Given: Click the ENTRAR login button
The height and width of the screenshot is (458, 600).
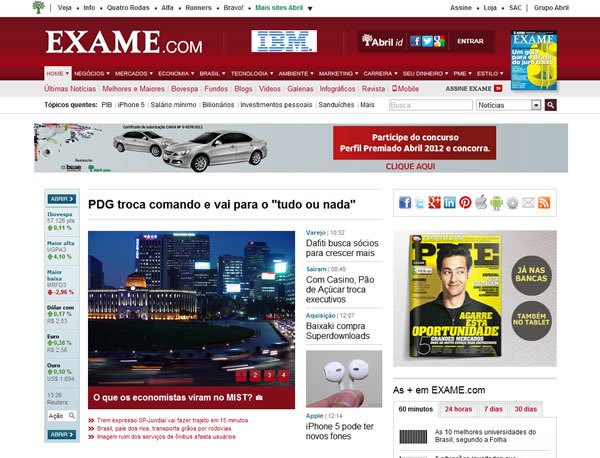Looking at the screenshot, I should [x=470, y=41].
